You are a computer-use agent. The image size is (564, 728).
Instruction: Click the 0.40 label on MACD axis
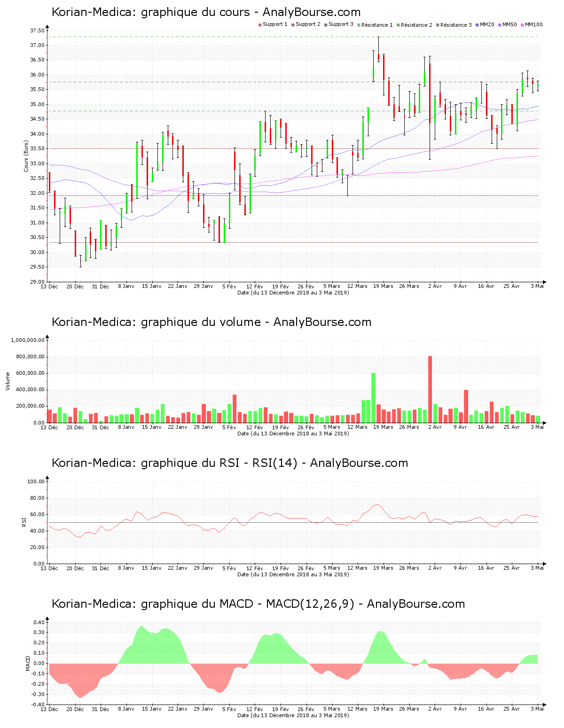[39, 623]
